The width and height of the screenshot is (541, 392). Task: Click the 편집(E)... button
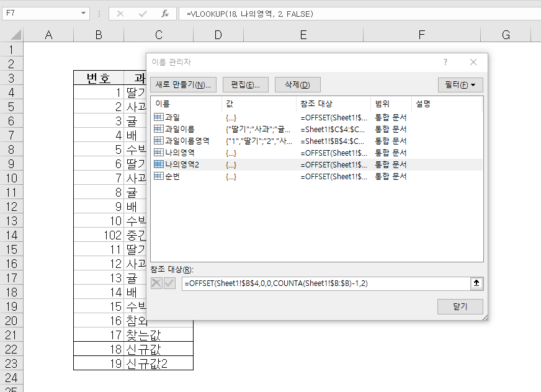(245, 84)
